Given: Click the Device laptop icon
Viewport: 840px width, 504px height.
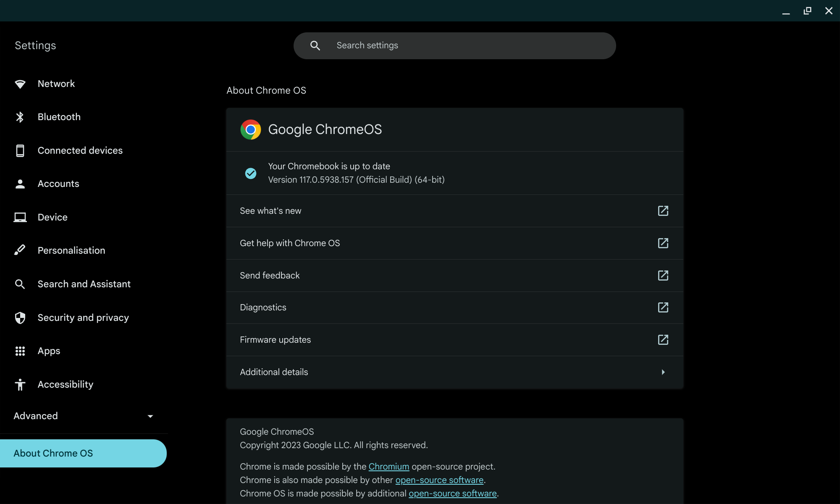Looking at the screenshot, I should tap(20, 217).
